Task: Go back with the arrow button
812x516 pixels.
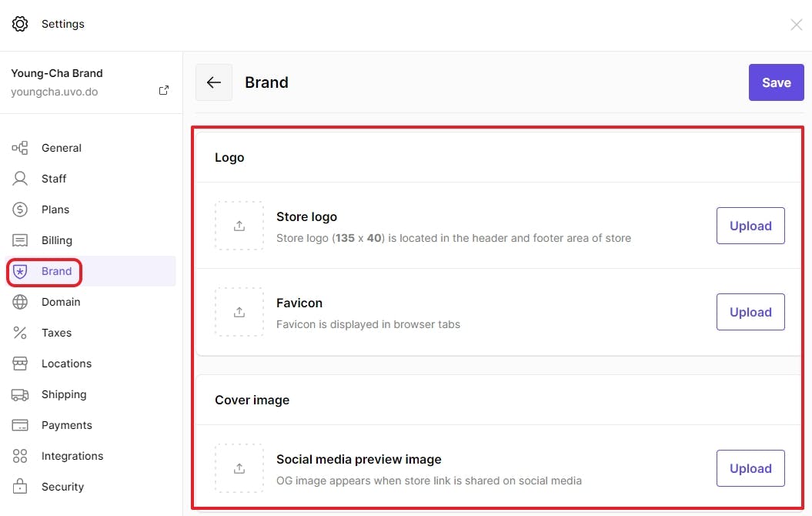Action: [x=214, y=82]
